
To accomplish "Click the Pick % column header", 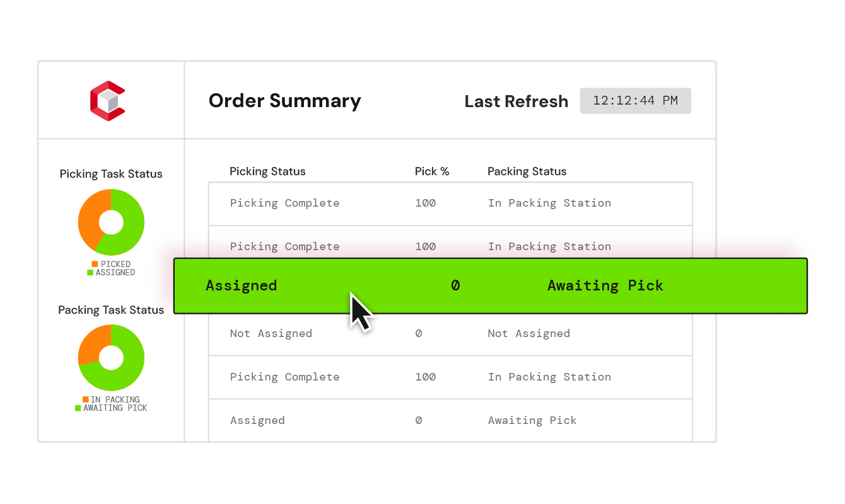I will click(432, 171).
